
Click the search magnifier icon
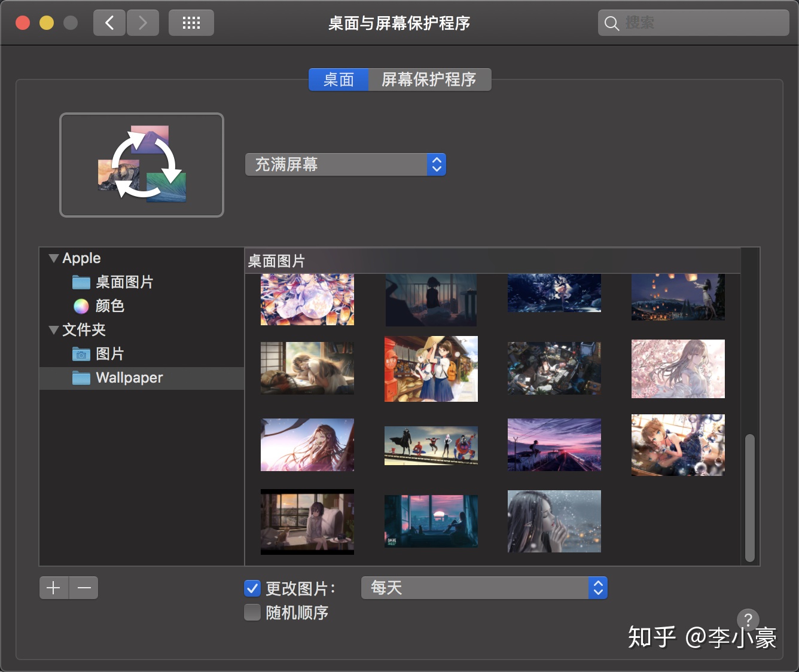click(x=611, y=23)
